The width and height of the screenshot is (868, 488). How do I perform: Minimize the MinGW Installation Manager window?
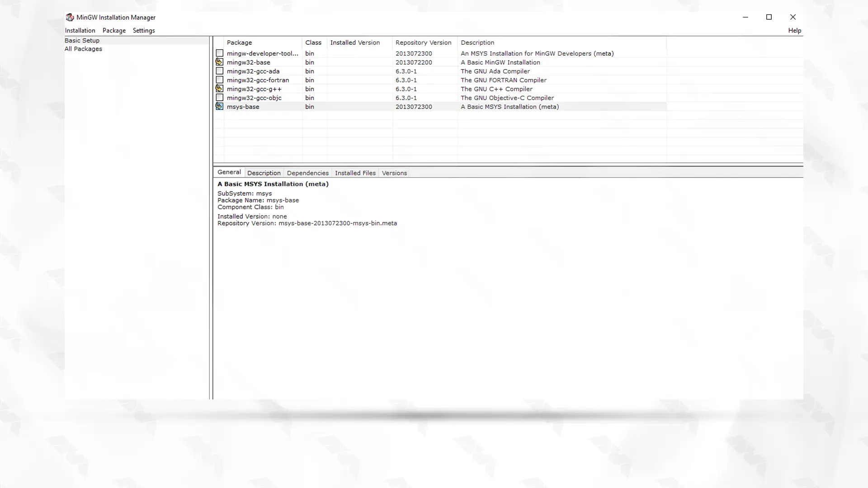coord(745,17)
